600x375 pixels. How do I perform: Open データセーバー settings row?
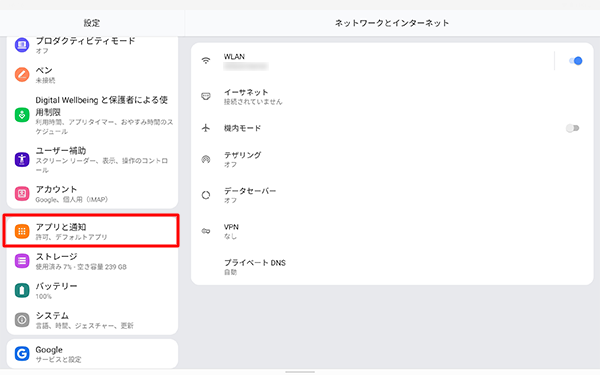pyautogui.click(x=392, y=195)
